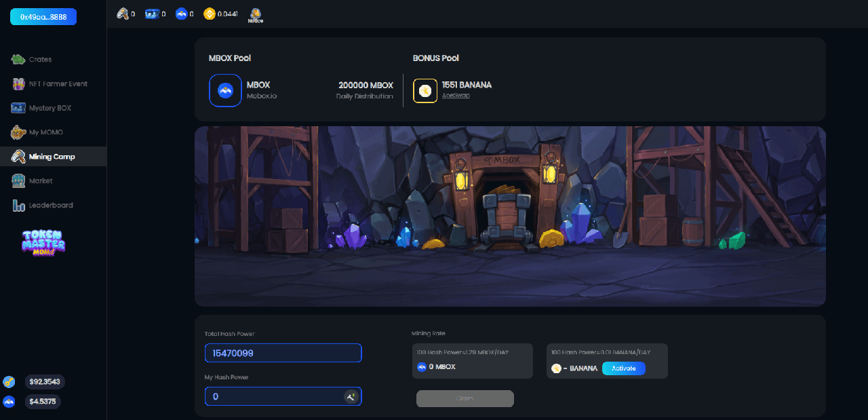Click the hammer icon in My Hash Power field
Screen dimensions: 868x420
click(351, 396)
